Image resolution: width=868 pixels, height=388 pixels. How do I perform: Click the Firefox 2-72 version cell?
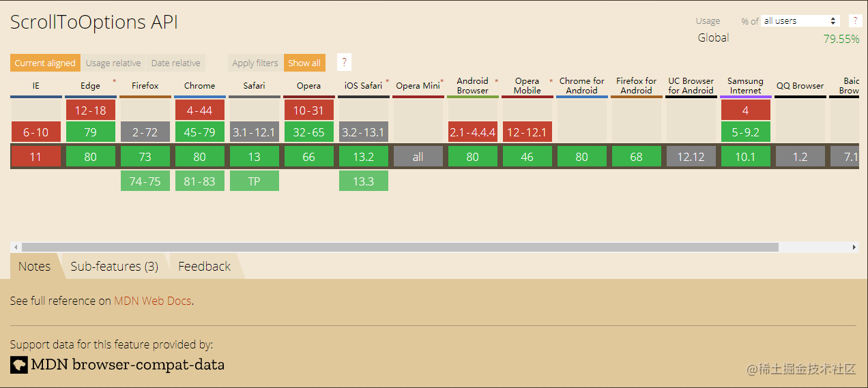pyautogui.click(x=145, y=132)
